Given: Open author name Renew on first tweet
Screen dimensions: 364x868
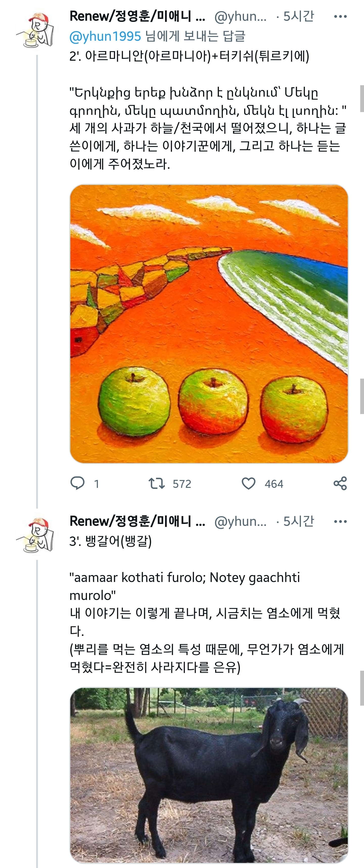Looking at the screenshot, I should 137,16.
